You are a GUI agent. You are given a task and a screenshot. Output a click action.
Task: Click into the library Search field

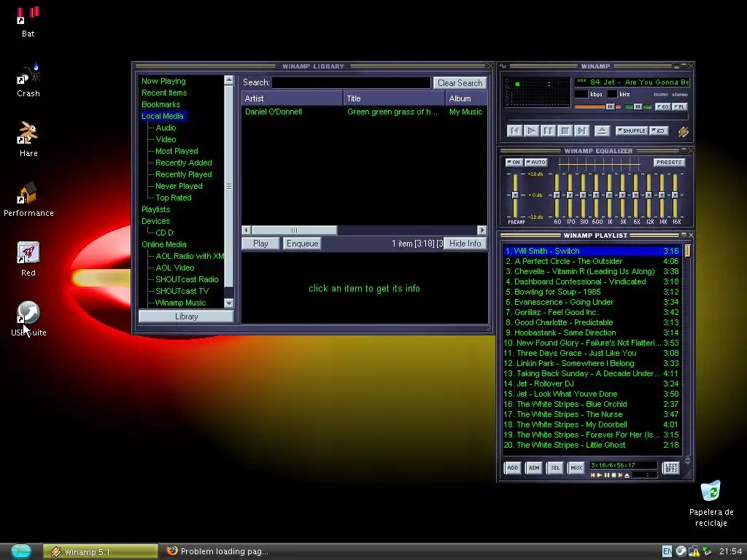pos(351,83)
